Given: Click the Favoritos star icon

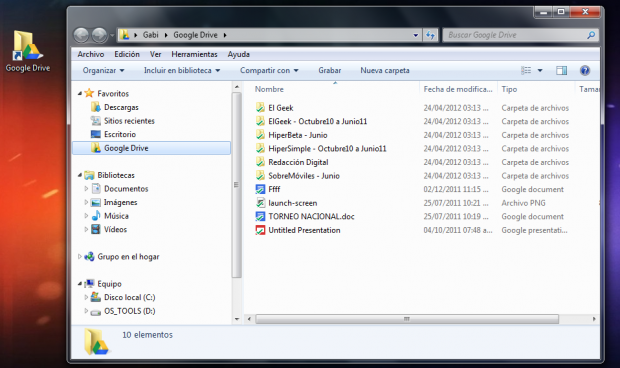Looking at the screenshot, I should [x=89, y=93].
